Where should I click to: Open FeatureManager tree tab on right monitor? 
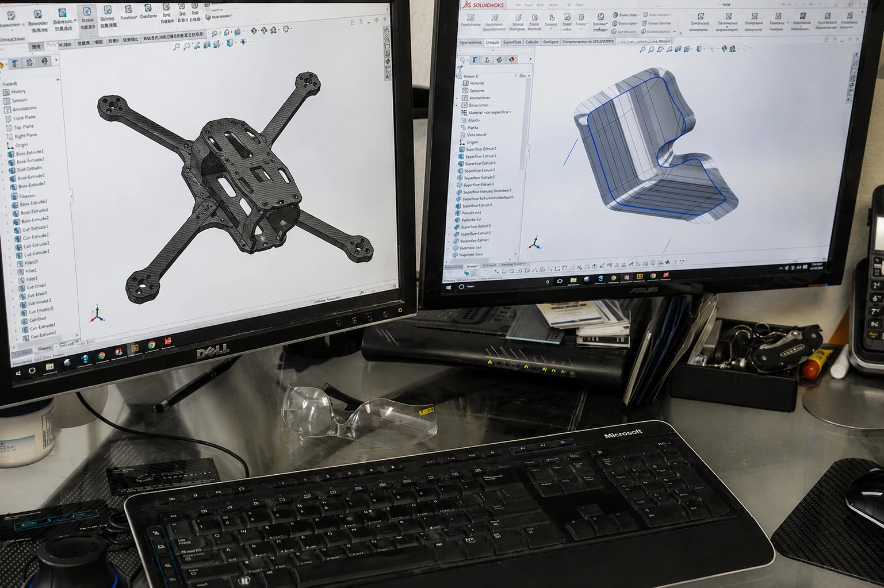point(462,60)
